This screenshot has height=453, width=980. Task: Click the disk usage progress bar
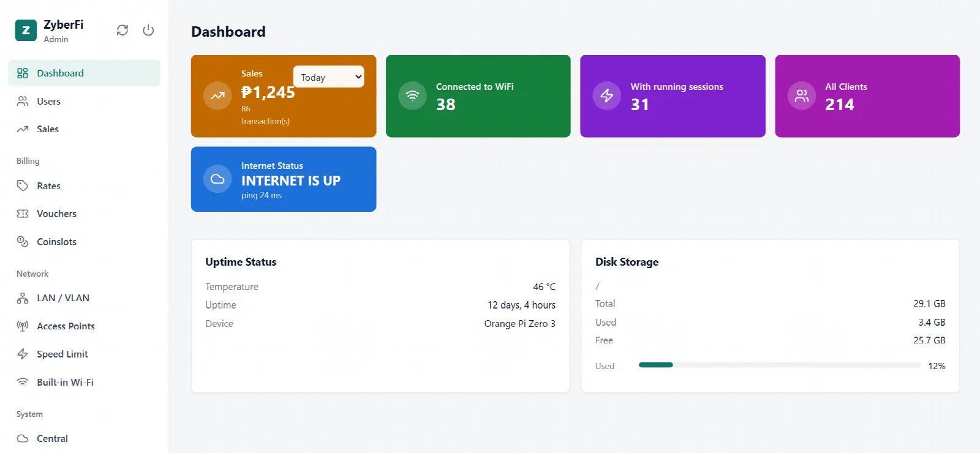pyautogui.click(x=780, y=365)
